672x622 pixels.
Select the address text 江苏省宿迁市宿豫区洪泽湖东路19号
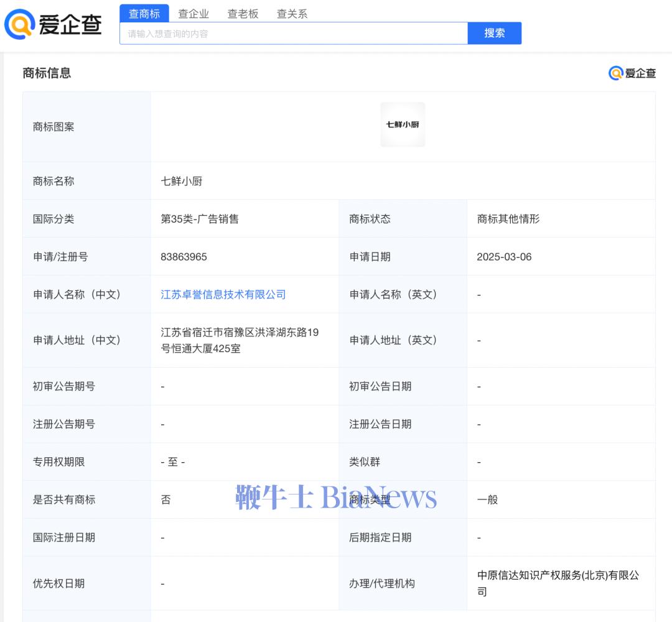click(x=240, y=340)
